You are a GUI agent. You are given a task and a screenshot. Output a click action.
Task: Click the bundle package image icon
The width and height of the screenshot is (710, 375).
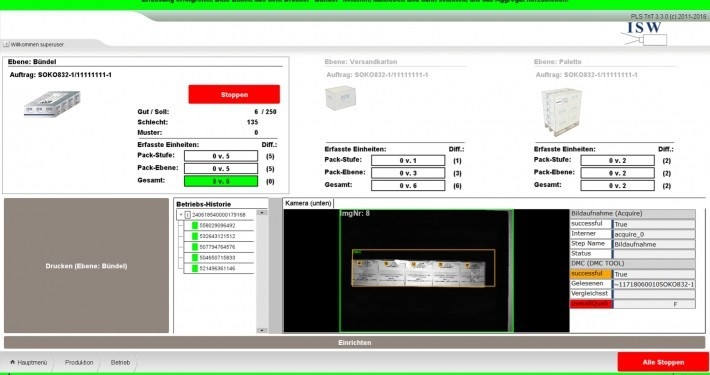point(52,104)
